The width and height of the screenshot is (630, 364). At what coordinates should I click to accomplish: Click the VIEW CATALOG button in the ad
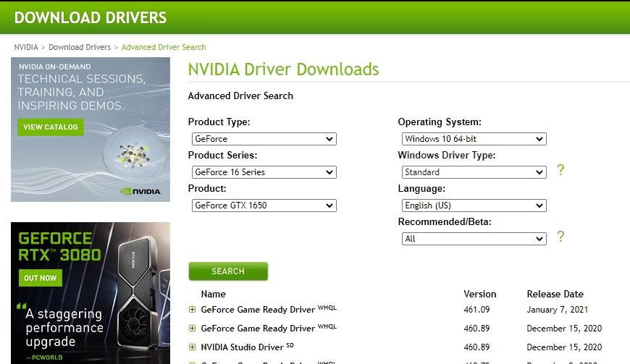tap(51, 127)
